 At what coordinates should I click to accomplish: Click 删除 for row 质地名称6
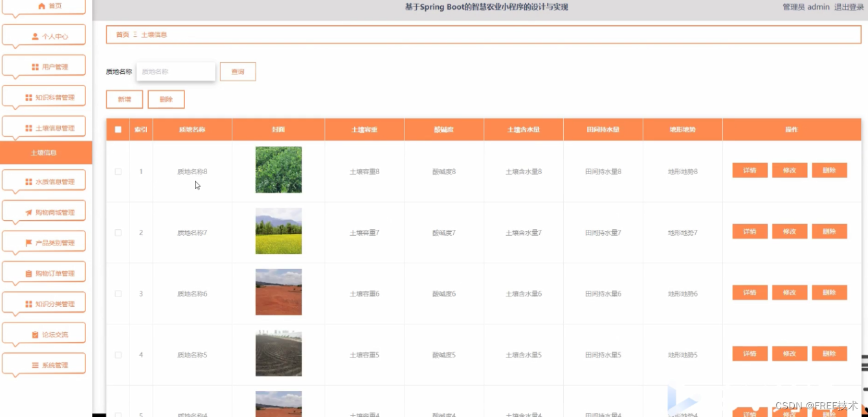[x=829, y=293]
